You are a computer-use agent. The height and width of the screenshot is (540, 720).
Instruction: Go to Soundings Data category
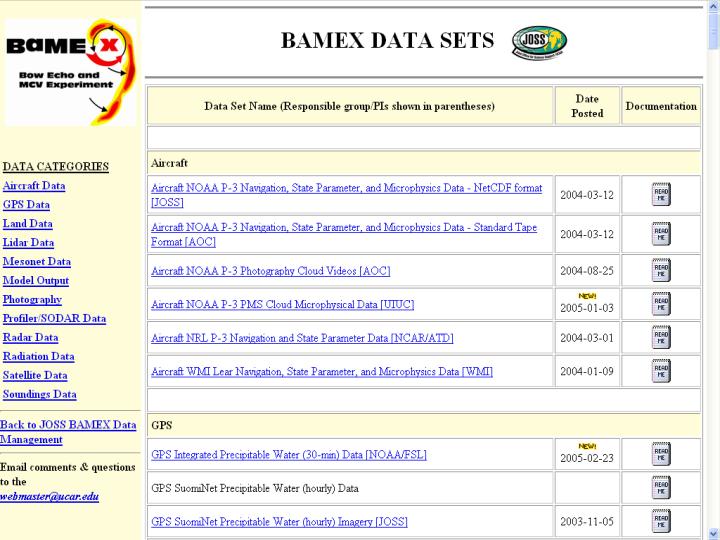39,394
